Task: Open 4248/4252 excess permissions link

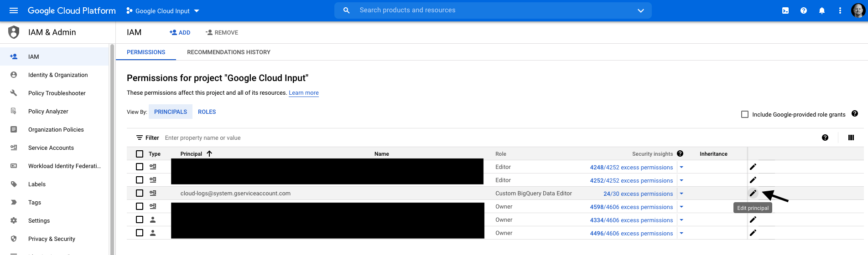Action: pos(631,167)
